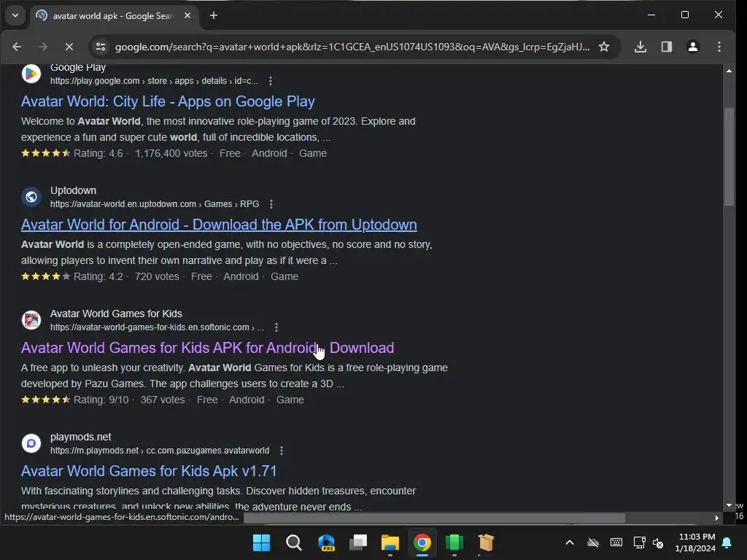Viewport: 747px width, 560px height.
Task: Open more options for Google Play result
Action: click(x=271, y=81)
